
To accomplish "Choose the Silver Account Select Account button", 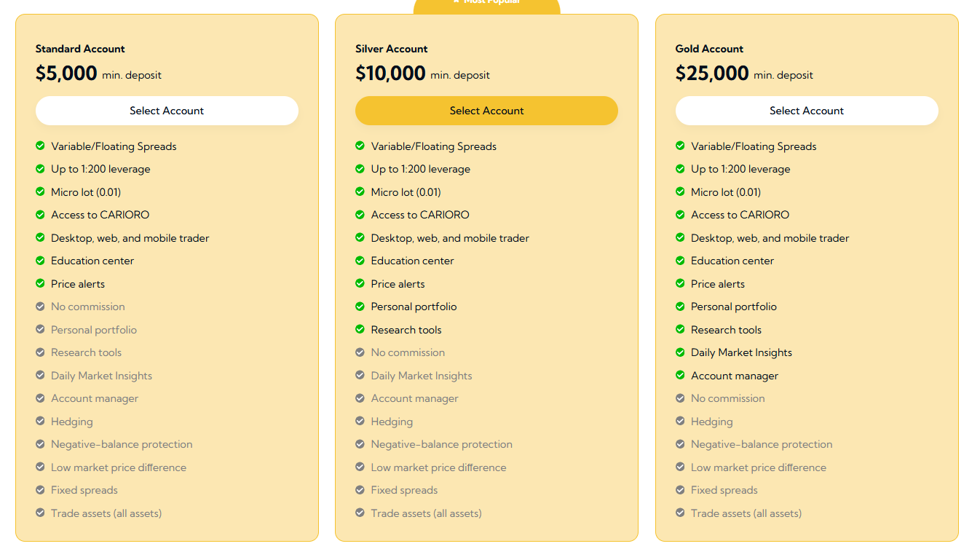I will click(486, 111).
